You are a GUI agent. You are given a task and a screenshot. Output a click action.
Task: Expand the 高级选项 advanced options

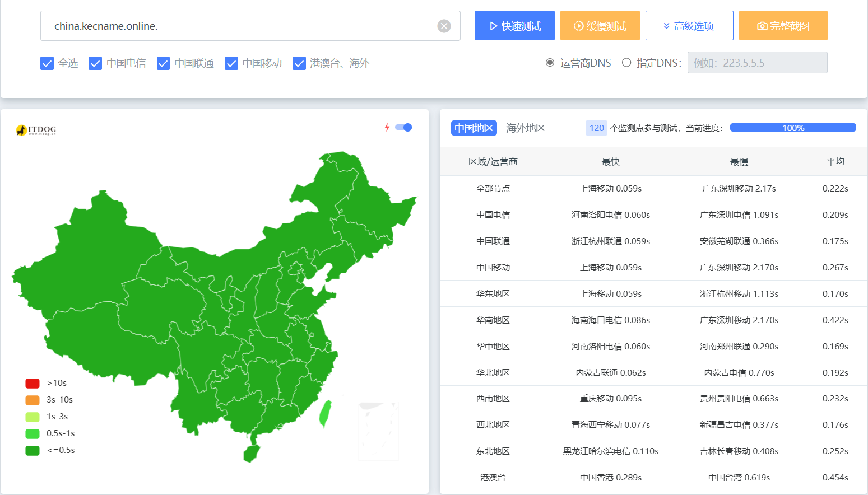[x=689, y=26]
